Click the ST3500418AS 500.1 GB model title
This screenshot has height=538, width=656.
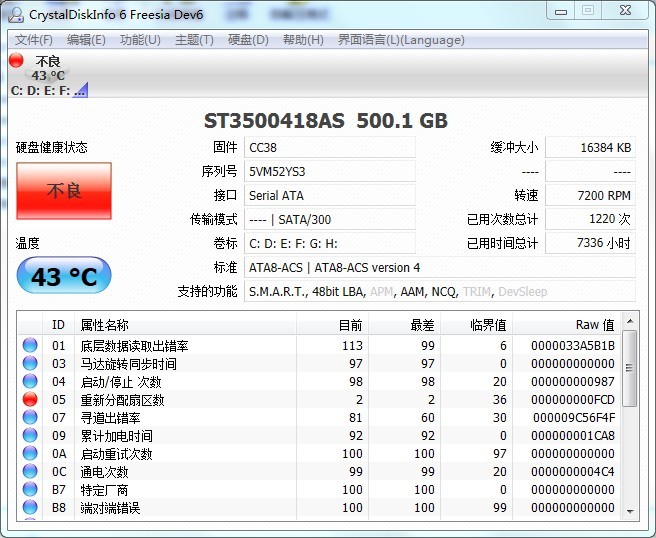325,120
